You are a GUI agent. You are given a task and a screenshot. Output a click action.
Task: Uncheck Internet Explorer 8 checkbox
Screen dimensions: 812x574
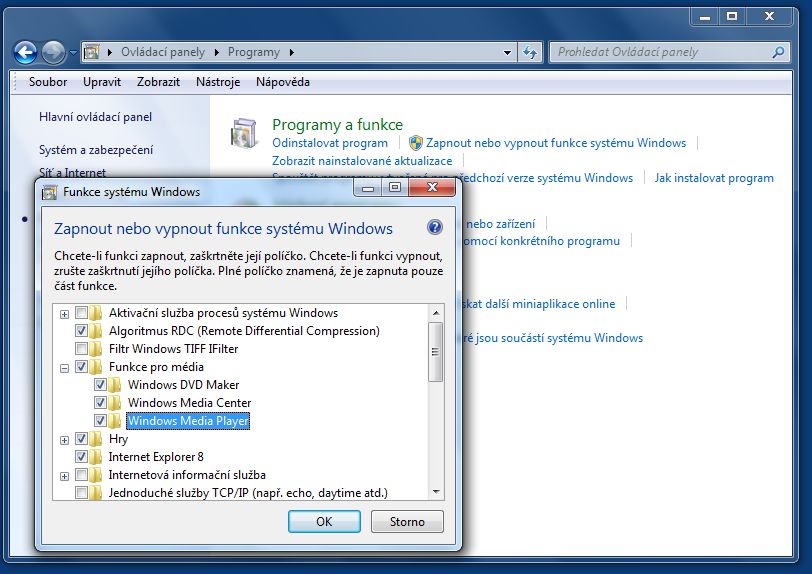click(81, 456)
